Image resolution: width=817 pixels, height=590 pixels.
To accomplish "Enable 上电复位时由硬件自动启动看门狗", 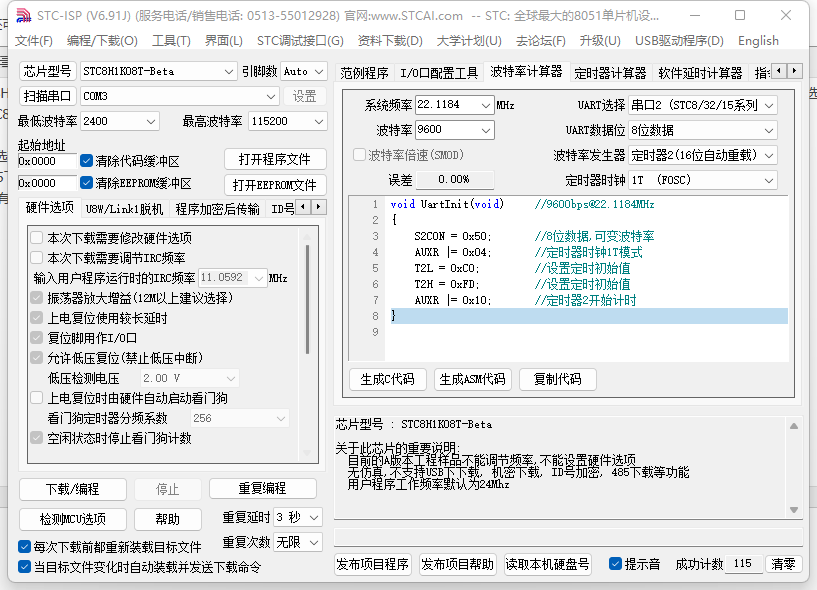I will click(x=36, y=398).
